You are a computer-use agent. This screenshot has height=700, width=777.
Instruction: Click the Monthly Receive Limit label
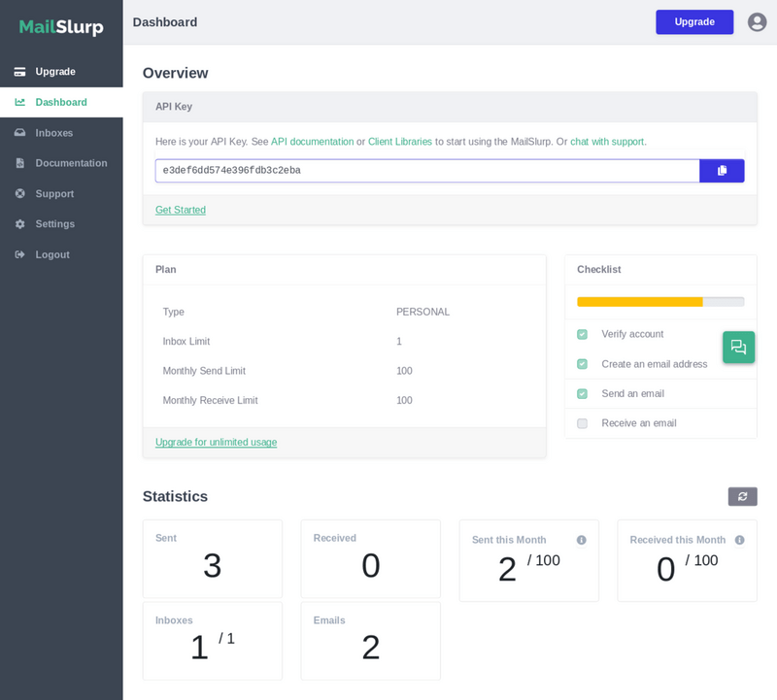[210, 400]
